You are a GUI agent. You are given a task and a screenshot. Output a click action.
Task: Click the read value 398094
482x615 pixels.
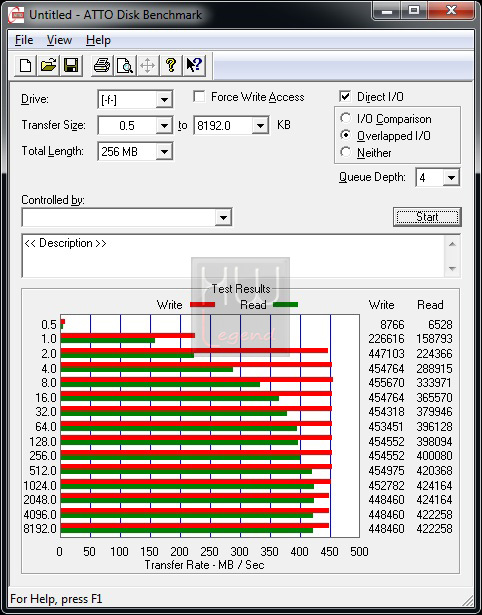(435, 442)
